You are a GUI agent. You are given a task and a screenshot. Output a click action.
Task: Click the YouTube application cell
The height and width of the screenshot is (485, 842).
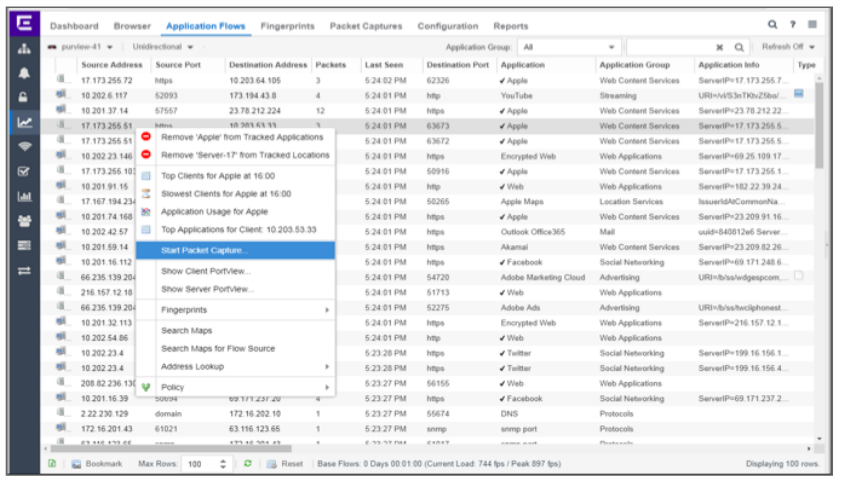[x=517, y=96]
